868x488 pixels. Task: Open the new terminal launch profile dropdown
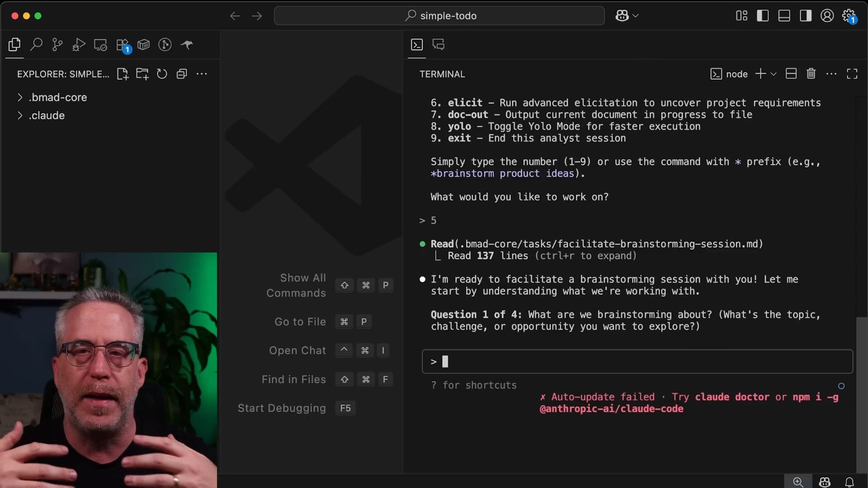tap(774, 74)
